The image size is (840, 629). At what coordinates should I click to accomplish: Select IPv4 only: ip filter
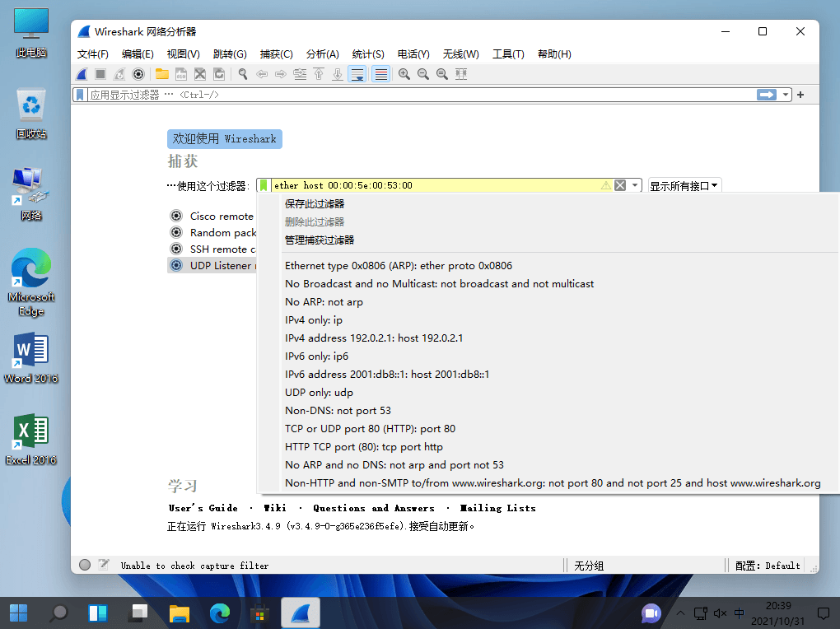pyautogui.click(x=548, y=320)
